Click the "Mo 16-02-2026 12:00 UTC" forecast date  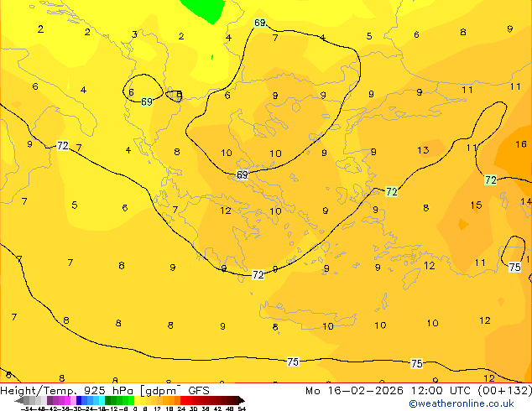pyautogui.click(x=388, y=391)
